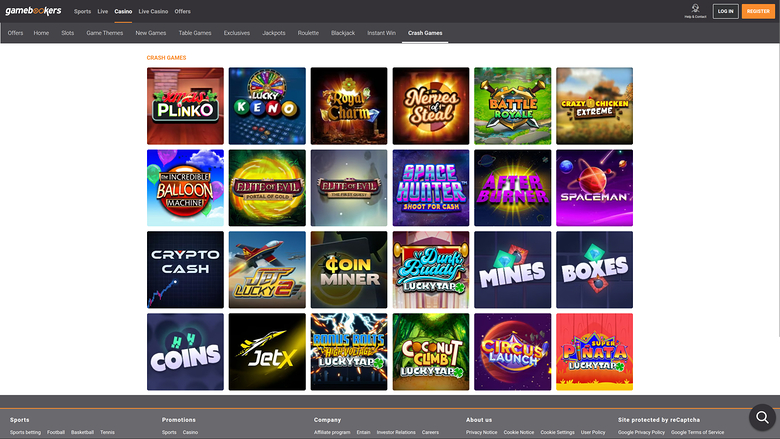
Task: Launch the Boxes game
Action: pos(594,269)
